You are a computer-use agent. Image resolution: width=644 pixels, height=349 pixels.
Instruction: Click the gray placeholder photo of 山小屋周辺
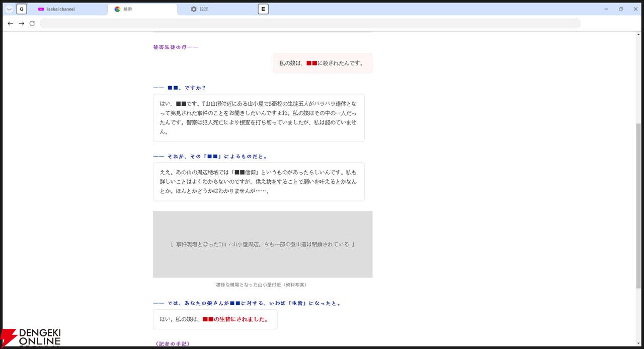(x=263, y=244)
